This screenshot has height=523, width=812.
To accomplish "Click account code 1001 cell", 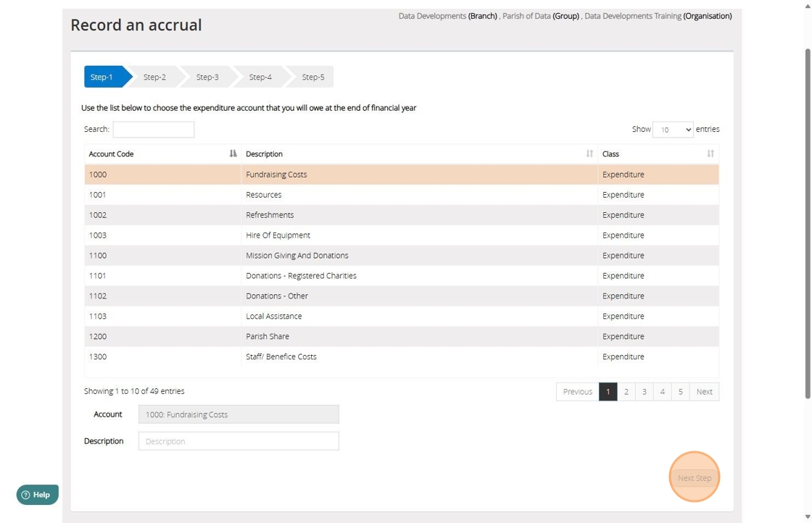I will [162, 195].
